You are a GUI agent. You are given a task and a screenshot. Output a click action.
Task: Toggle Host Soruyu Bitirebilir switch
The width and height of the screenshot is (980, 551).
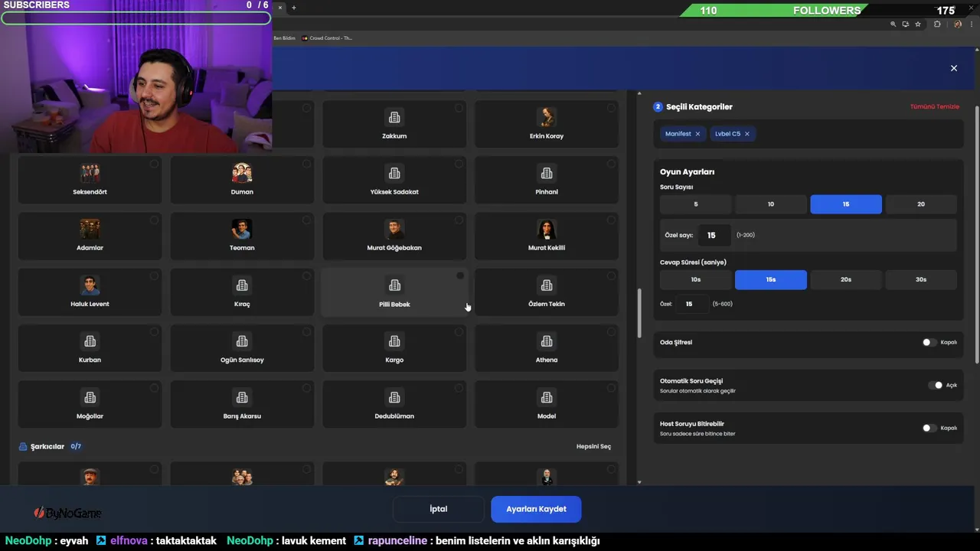pos(929,428)
